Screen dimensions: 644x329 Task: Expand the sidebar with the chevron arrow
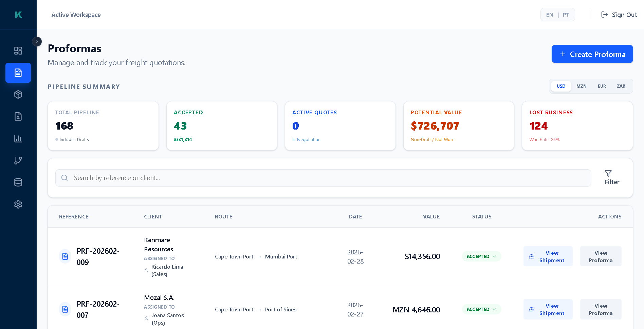pyautogui.click(x=37, y=41)
